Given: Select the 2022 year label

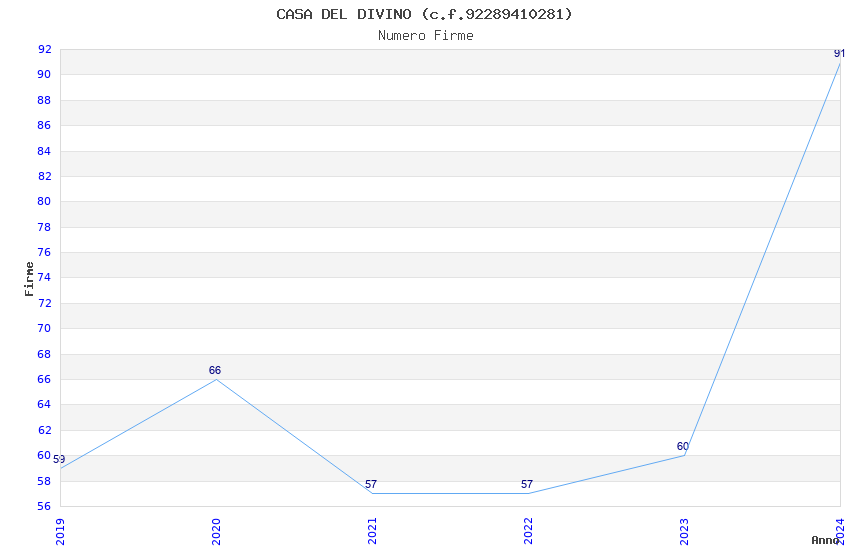Looking at the screenshot, I should [528, 532].
